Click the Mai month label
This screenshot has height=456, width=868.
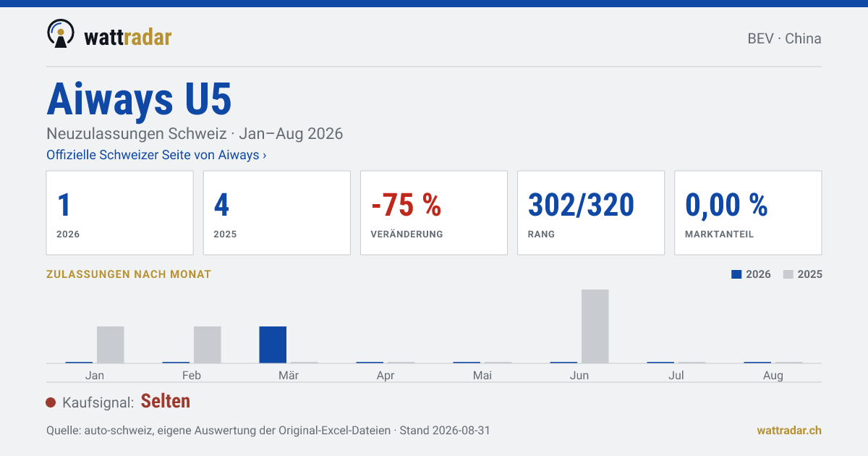click(x=482, y=375)
